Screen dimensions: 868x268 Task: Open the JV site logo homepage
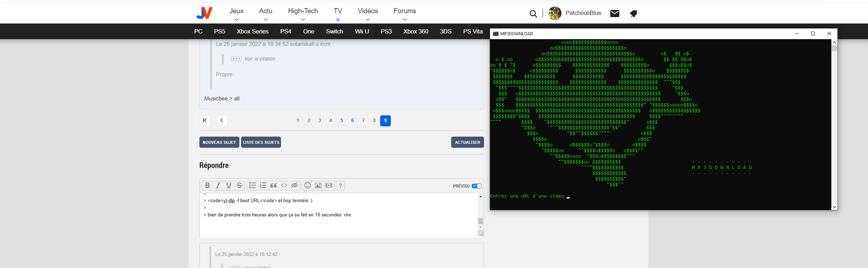(204, 13)
